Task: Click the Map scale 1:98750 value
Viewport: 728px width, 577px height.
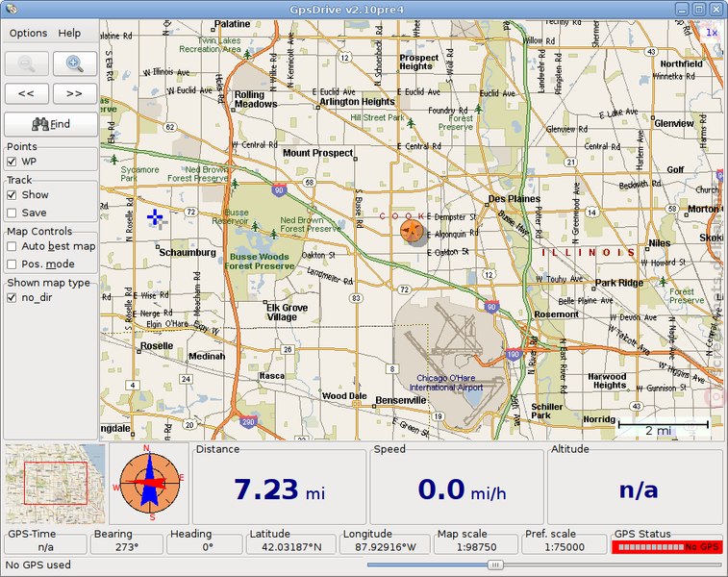Action: (476, 547)
